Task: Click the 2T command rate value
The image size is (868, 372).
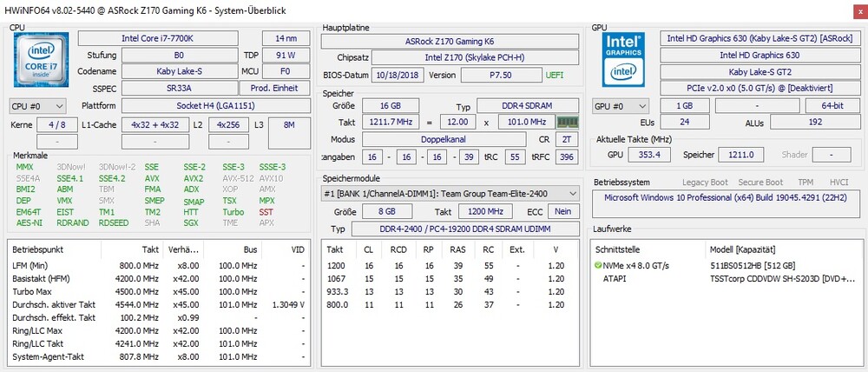Action: click(x=567, y=139)
